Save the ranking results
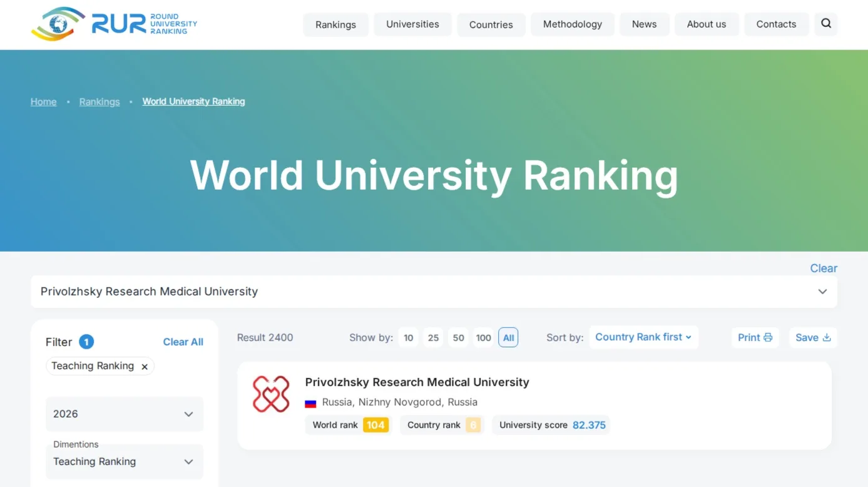The image size is (868, 487). (x=813, y=337)
